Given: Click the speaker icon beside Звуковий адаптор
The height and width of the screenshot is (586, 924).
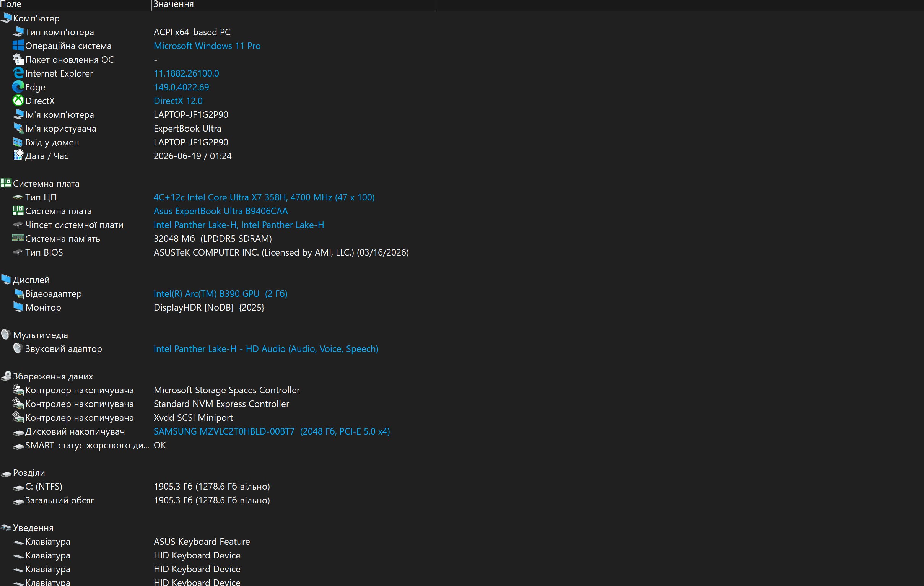Looking at the screenshot, I should 18,348.
